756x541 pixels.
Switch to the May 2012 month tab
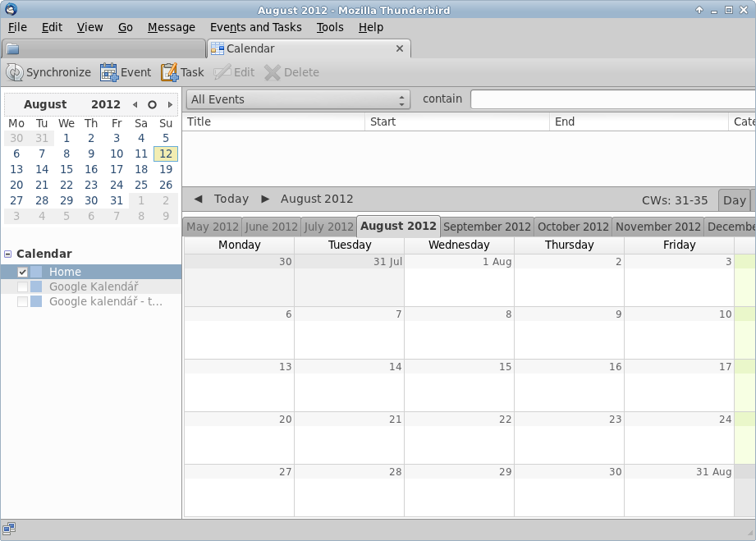pos(213,227)
